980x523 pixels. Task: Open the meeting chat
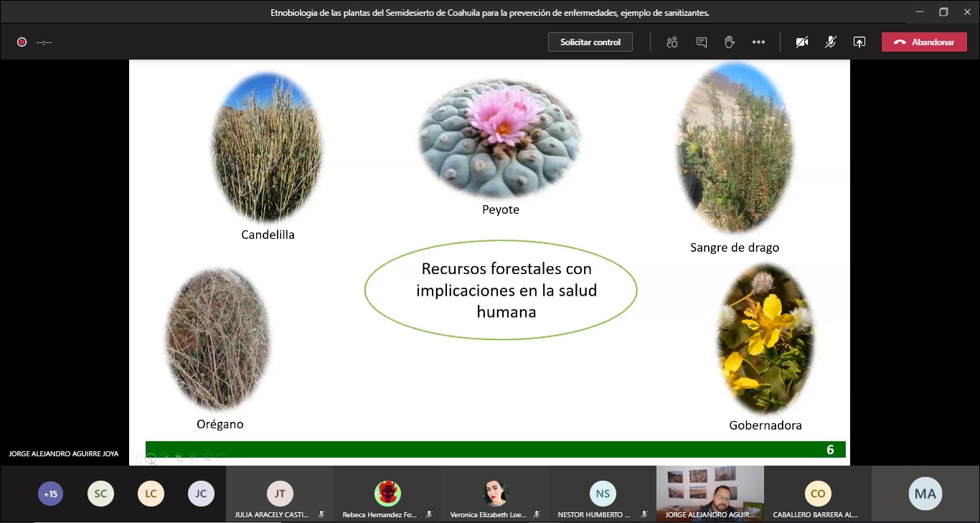[x=702, y=42]
